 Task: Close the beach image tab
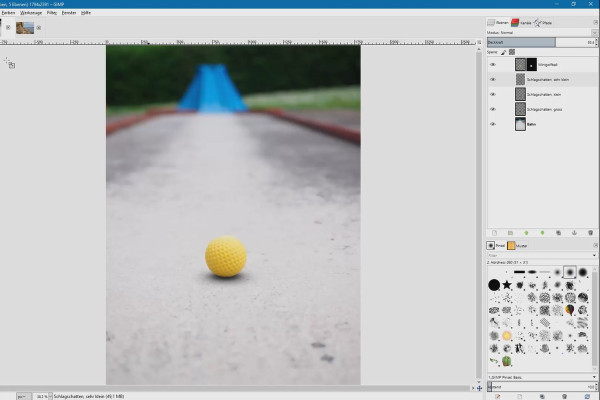[39, 28]
